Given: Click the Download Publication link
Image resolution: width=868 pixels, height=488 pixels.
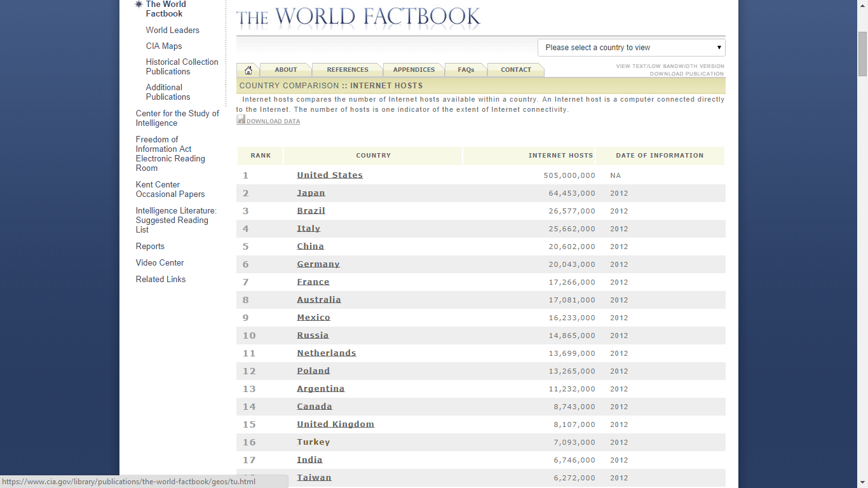Looking at the screenshot, I should click(687, 74).
